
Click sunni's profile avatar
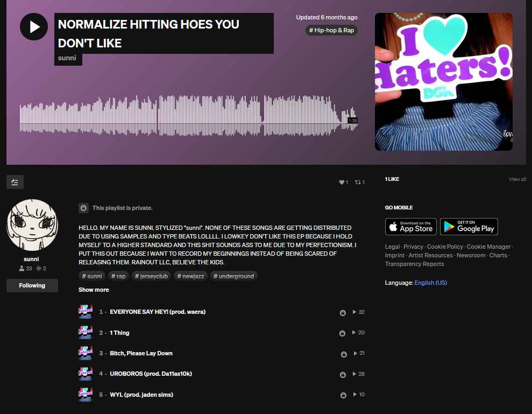pos(32,226)
